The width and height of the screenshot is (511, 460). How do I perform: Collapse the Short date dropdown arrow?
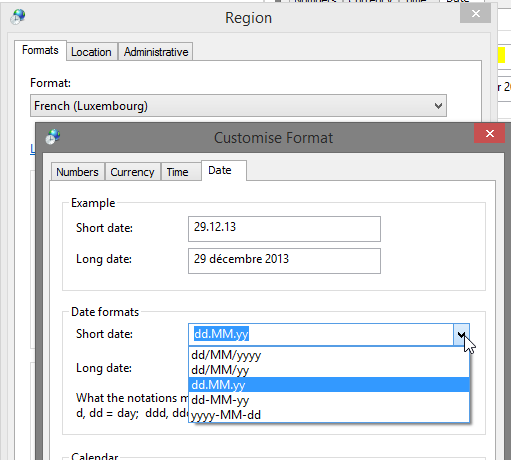(461, 334)
